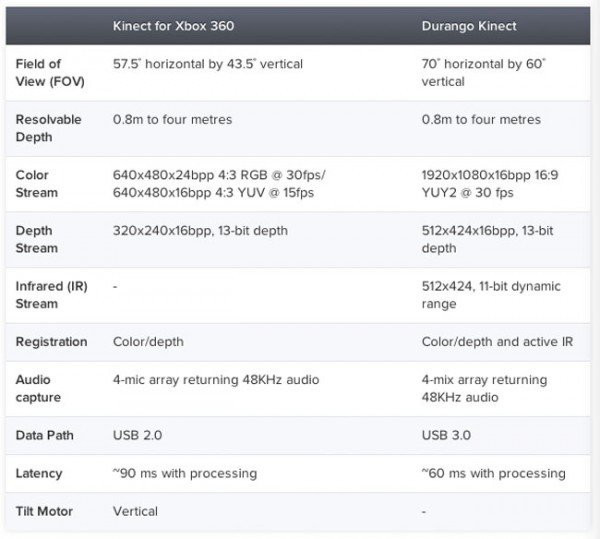The height and width of the screenshot is (539, 600).
Task: Click 'Color/depth and active IR' cell
Action: coord(497,342)
